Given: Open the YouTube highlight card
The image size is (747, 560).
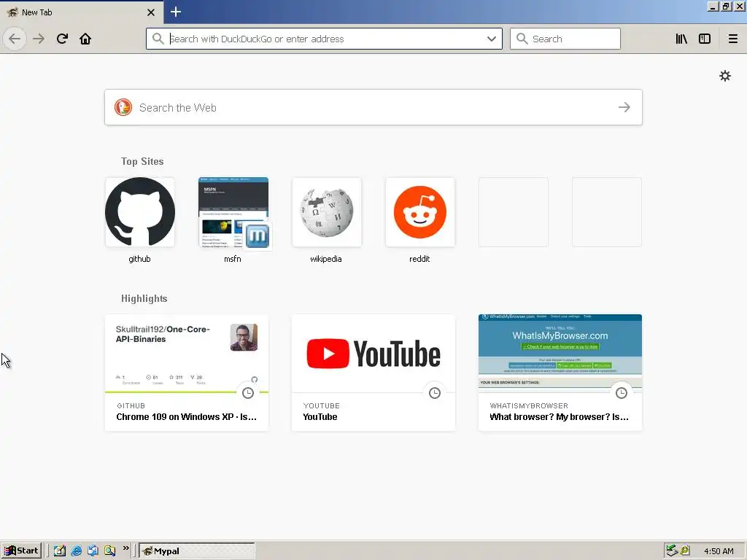Looking at the screenshot, I should 373,373.
